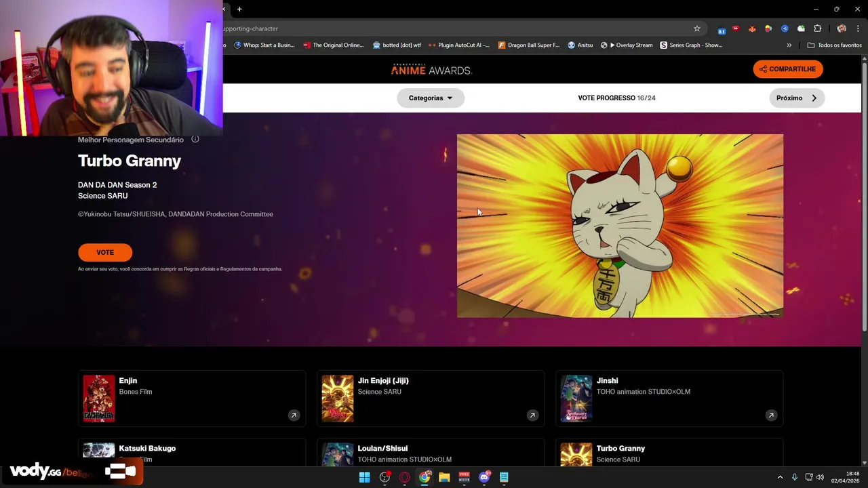This screenshot has width=868, height=488.
Task: Open the Overlay Stream bookmark
Action: coord(627,45)
